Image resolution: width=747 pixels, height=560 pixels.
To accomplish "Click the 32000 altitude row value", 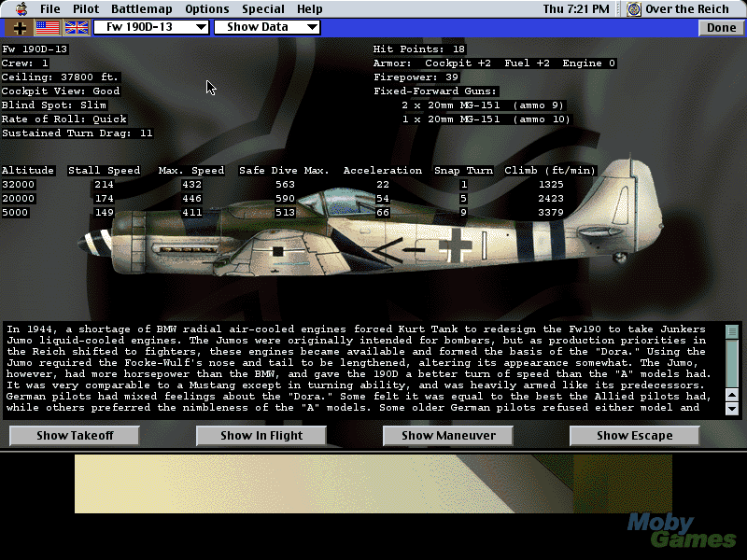I will tap(18, 184).
